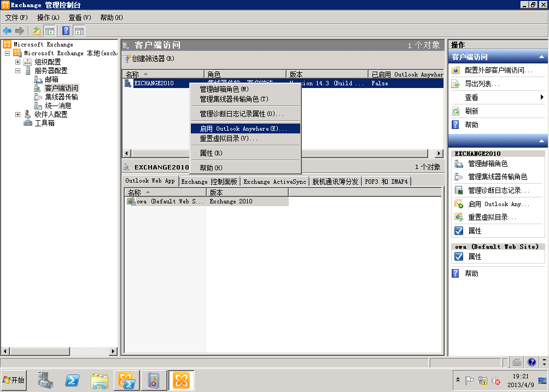Expand the 组织配置 tree node
Image resolution: width=549 pixels, height=392 pixels.
pyautogui.click(x=17, y=62)
